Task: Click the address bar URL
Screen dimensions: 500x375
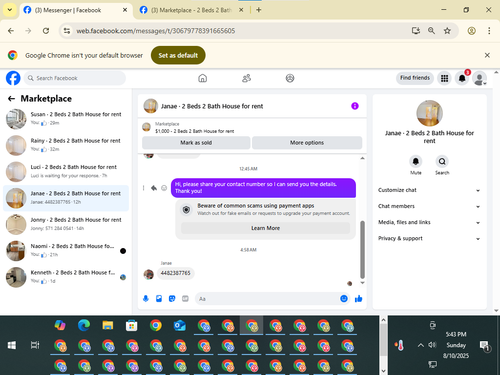Action: (156, 31)
